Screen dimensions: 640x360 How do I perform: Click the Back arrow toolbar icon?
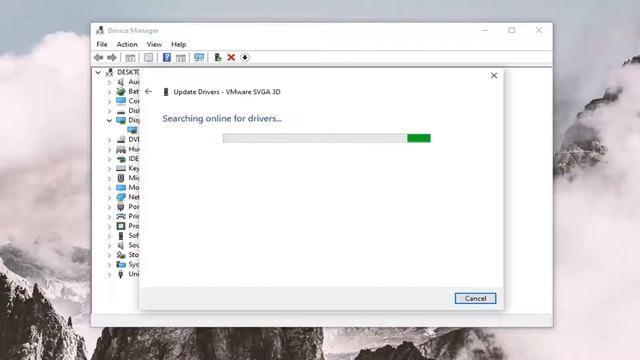tap(98, 58)
